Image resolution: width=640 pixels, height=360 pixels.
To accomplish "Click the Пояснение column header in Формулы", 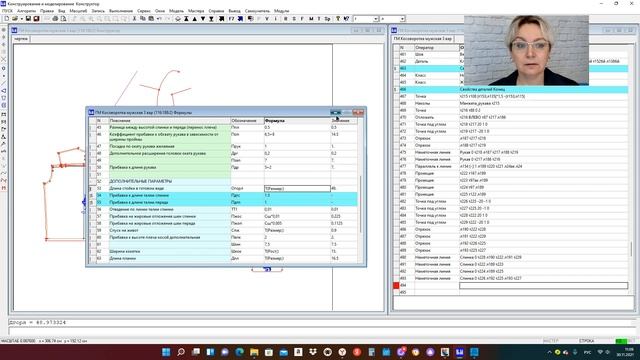I will coord(169,121).
